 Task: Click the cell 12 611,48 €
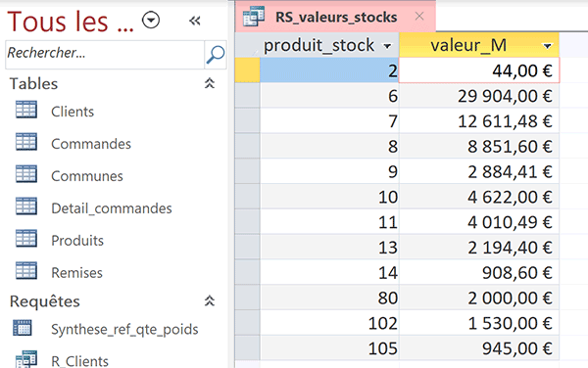(x=479, y=121)
